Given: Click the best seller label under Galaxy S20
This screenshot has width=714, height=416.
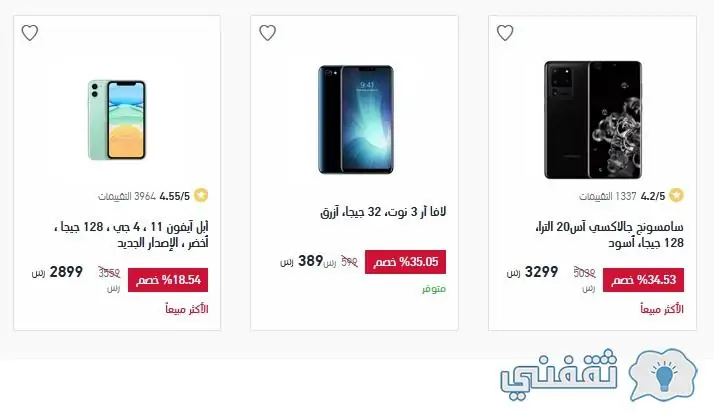Looking at the screenshot, I should pyautogui.click(x=662, y=309).
